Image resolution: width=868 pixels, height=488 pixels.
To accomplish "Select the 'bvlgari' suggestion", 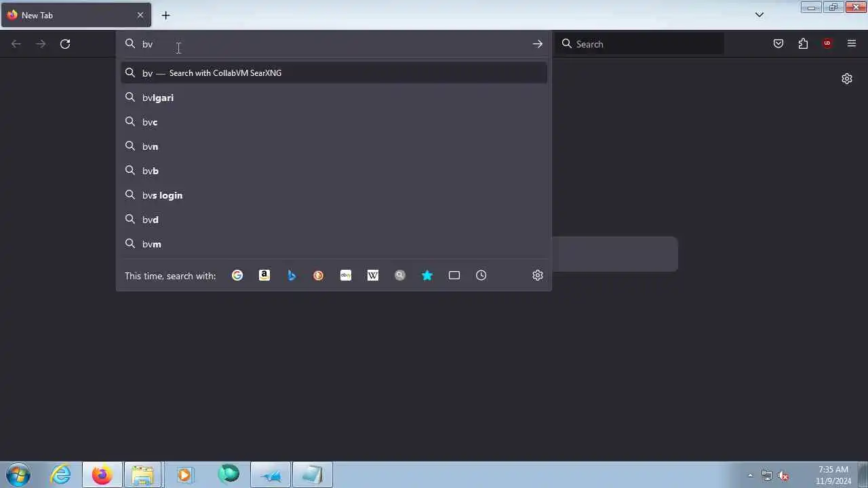I will [x=334, y=98].
